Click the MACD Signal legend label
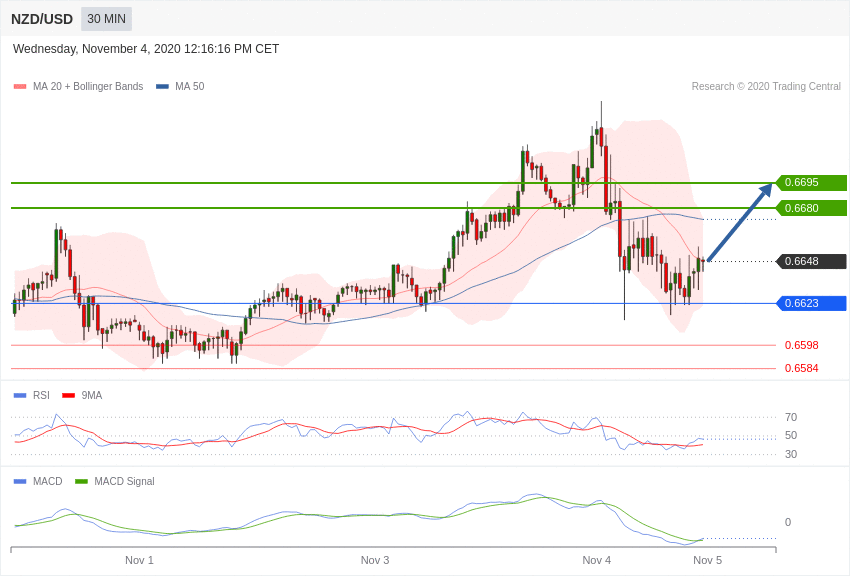Viewport: 850px width, 576px height. [x=124, y=481]
